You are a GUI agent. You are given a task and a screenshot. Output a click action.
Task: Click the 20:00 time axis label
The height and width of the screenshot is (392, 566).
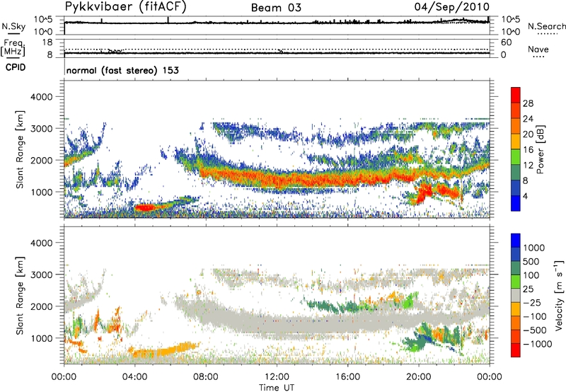coord(419,377)
